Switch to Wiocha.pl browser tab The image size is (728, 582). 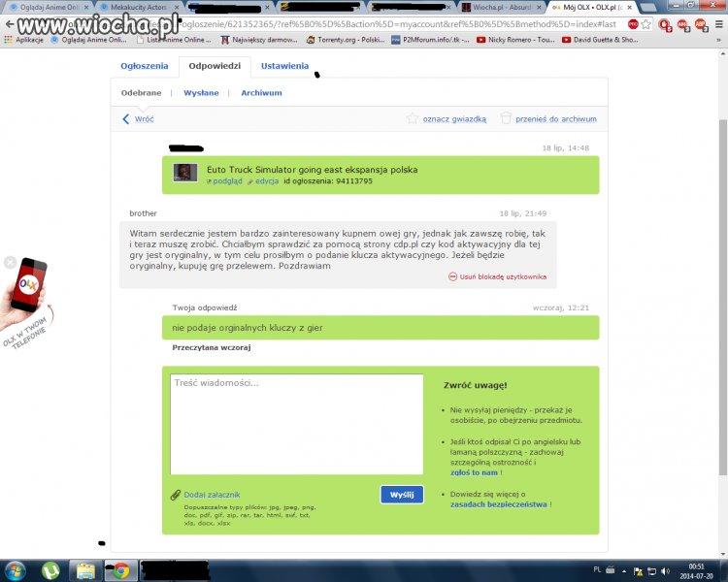click(501, 8)
